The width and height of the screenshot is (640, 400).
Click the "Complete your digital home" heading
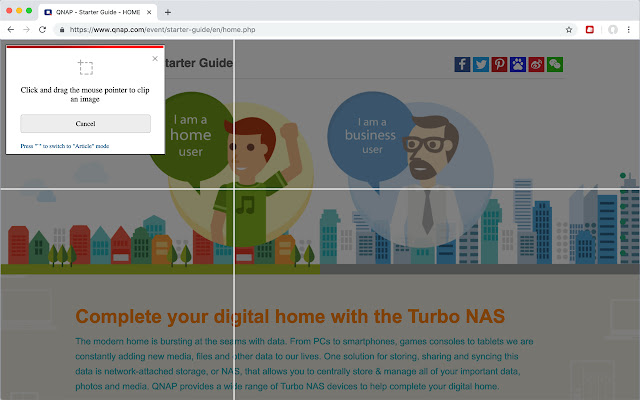pyautogui.click(x=290, y=316)
